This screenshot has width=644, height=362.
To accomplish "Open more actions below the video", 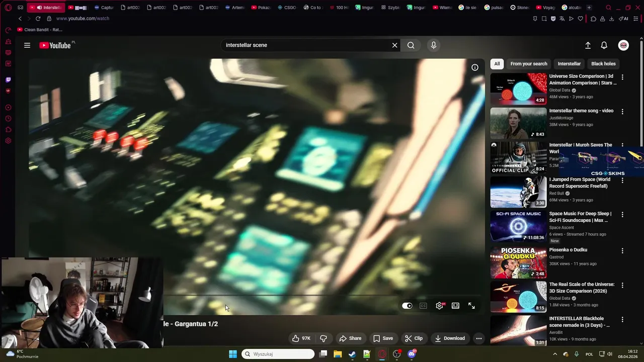I will point(479,338).
